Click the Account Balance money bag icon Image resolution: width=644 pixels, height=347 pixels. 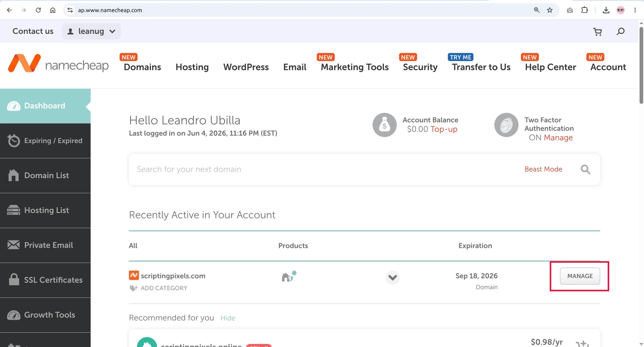click(x=384, y=125)
